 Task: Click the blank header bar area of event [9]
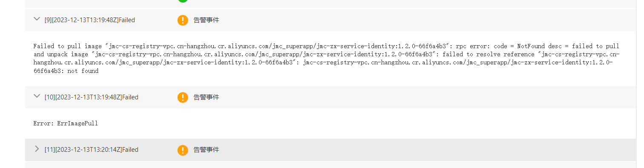pyautogui.click(x=426, y=20)
